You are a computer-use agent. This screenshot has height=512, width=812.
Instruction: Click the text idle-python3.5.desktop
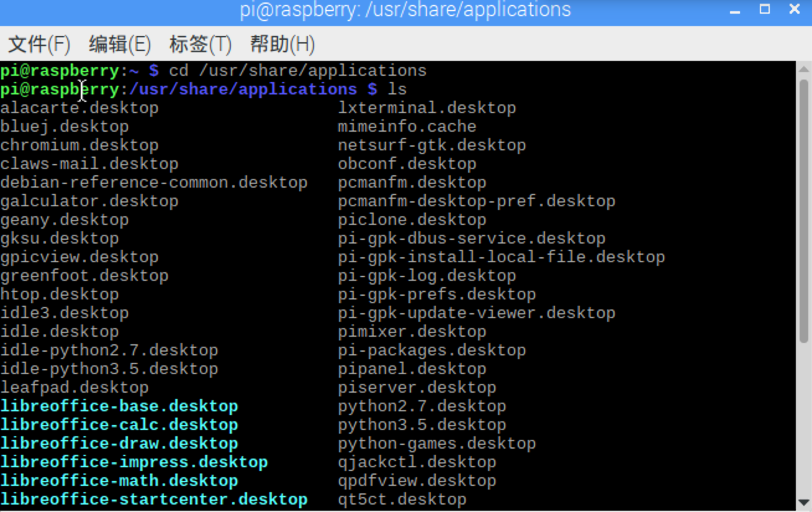[x=109, y=369]
